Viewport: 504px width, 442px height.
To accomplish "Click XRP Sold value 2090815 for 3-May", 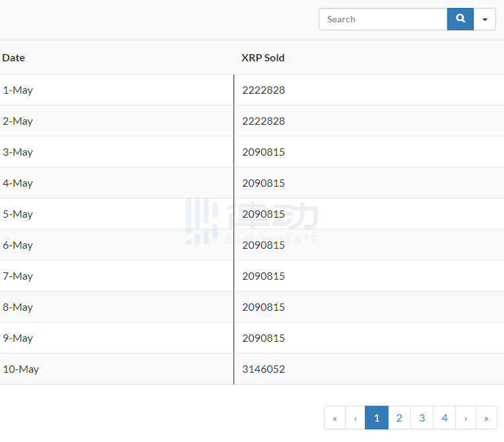I will [264, 152].
